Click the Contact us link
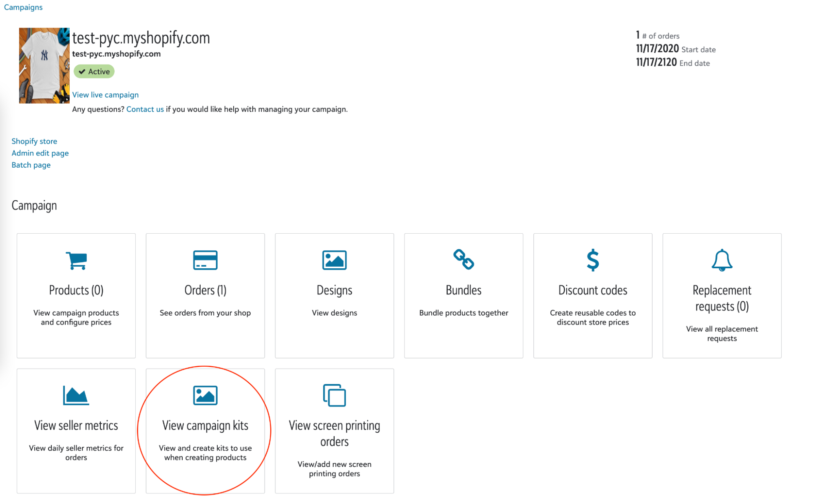This screenshot has width=815, height=504. [145, 109]
